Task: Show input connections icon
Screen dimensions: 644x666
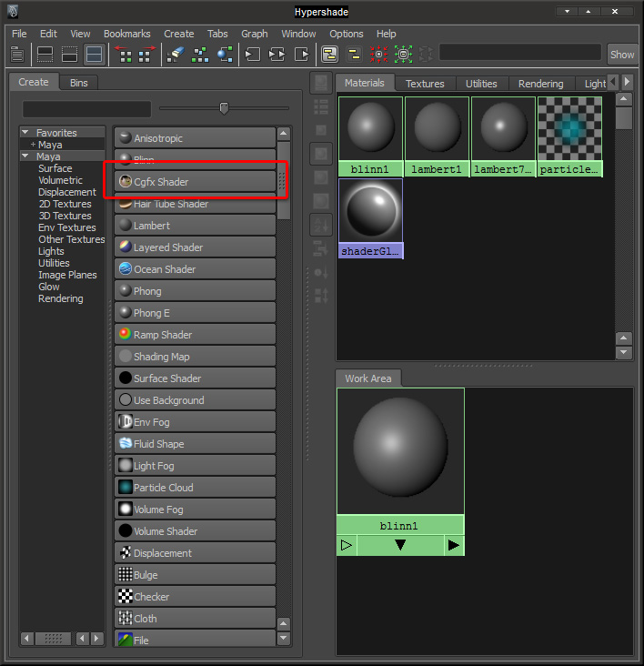Action: point(253,55)
